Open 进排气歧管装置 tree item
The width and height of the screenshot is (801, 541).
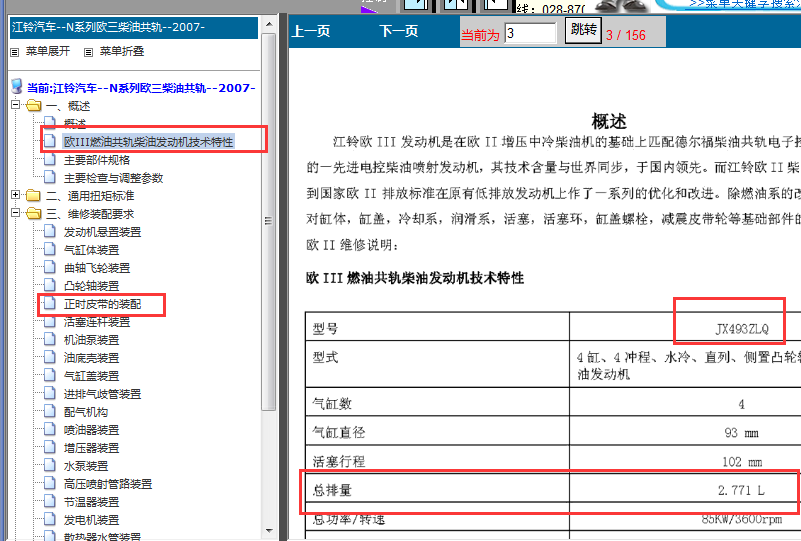(102, 394)
